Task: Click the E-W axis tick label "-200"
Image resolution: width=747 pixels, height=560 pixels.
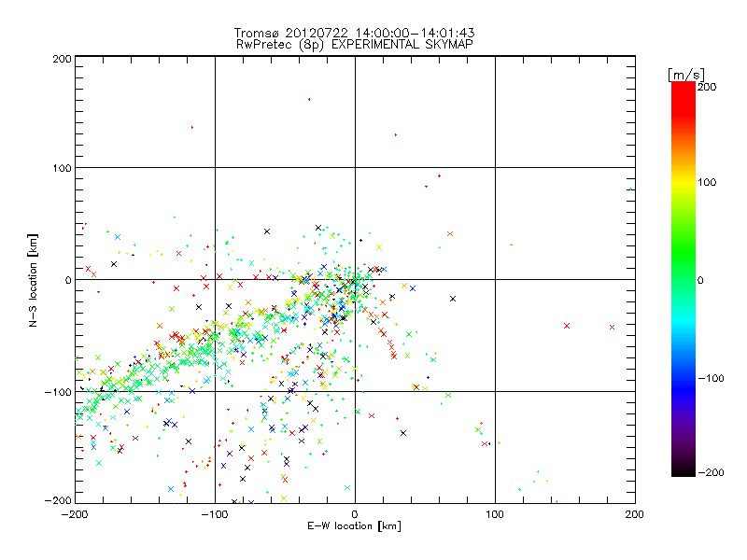Action: pos(75,514)
